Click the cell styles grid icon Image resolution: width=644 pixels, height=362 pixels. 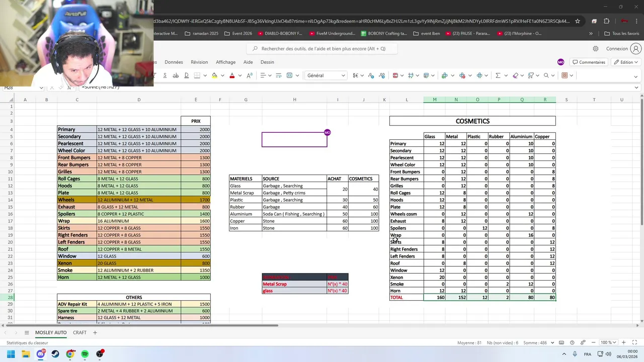click(411, 75)
